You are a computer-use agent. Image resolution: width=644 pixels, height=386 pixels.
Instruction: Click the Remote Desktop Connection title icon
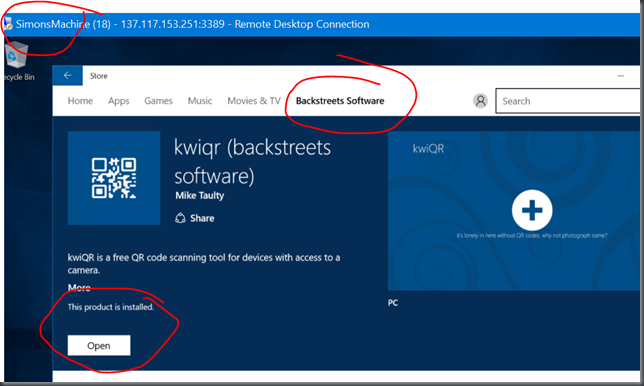coord(8,24)
